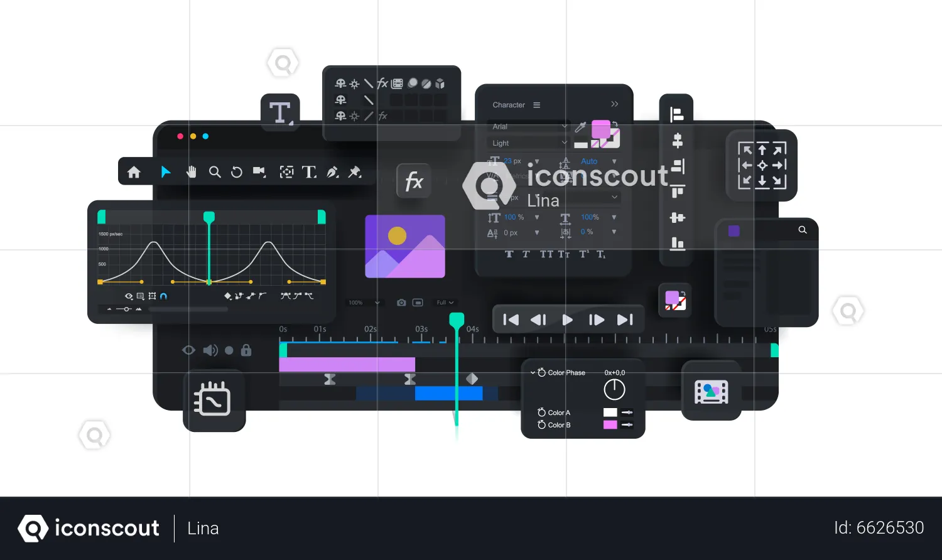This screenshot has height=560, width=942.
Task: Select the Pen tool
Action: [x=333, y=172]
